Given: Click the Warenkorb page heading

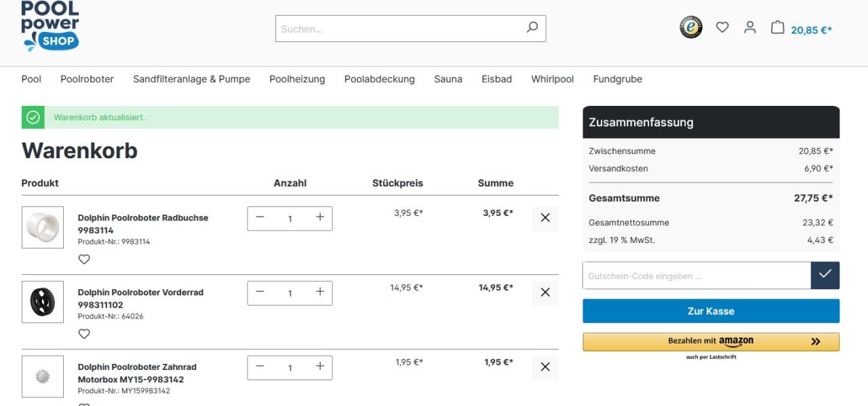Looking at the screenshot, I should [x=79, y=150].
